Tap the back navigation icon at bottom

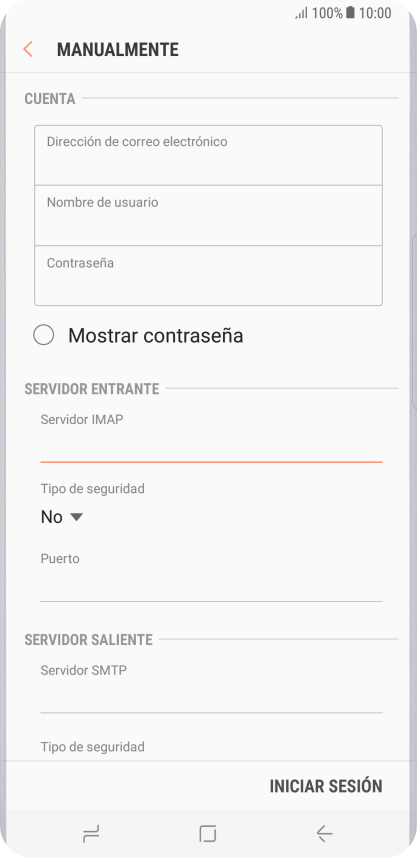click(325, 833)
